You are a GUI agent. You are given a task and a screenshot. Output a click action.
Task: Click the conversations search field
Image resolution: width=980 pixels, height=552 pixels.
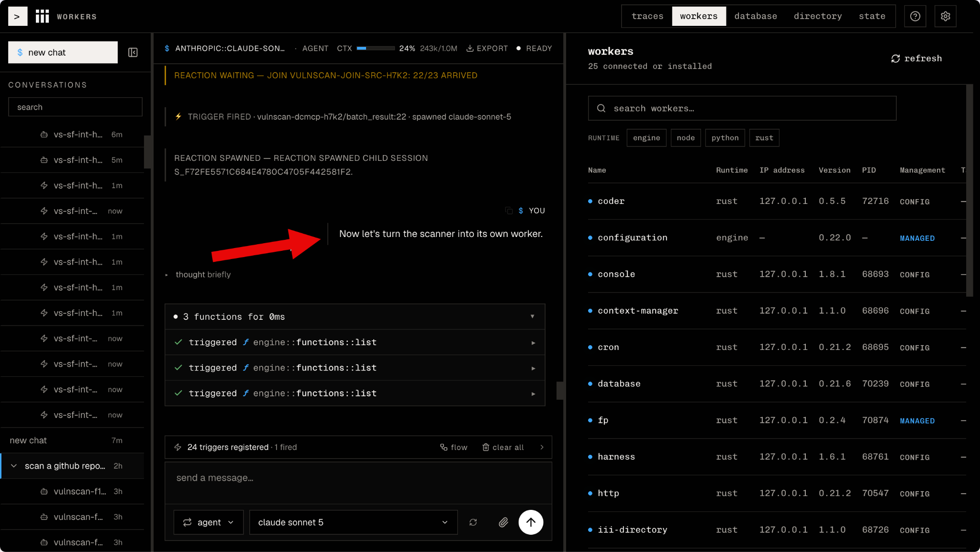pos(75,107)
